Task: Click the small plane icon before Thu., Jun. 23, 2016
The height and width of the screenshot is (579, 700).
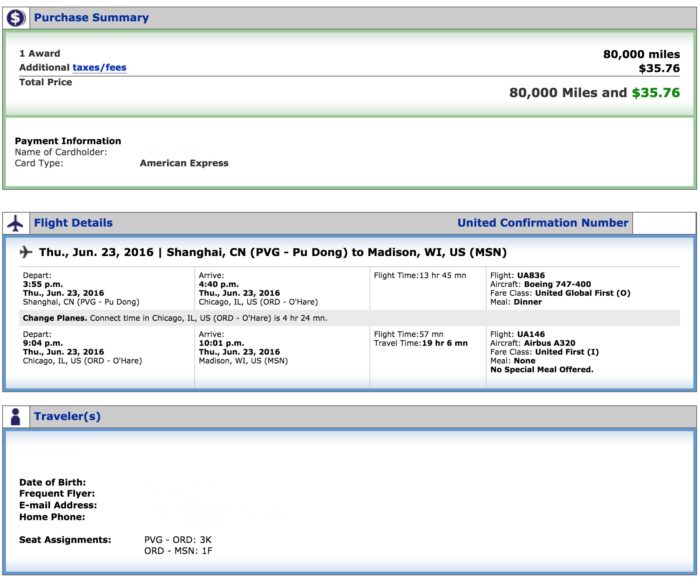Action: click(26, 252)
